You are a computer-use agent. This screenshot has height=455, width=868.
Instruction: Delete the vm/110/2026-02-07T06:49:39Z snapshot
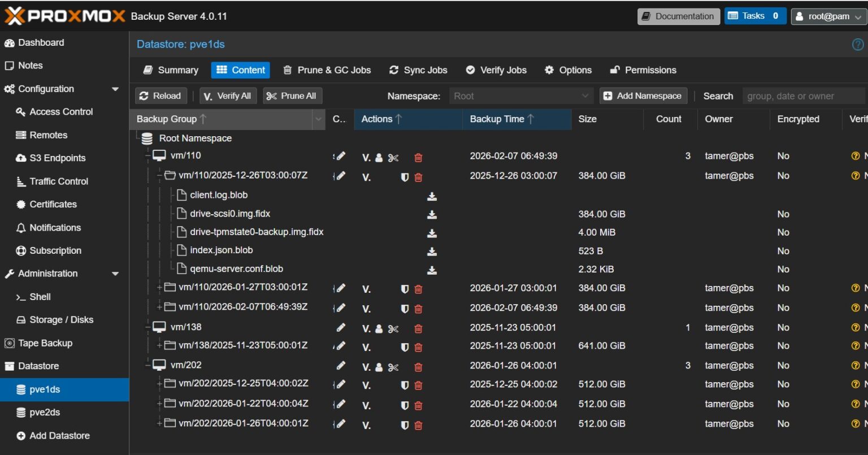coord(418,309)
